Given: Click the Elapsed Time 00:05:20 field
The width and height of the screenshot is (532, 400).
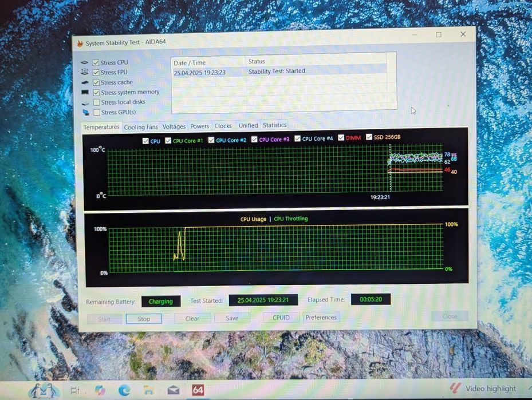Looking at the screenshot, I should pyautogui.click(x=371, y=299).
